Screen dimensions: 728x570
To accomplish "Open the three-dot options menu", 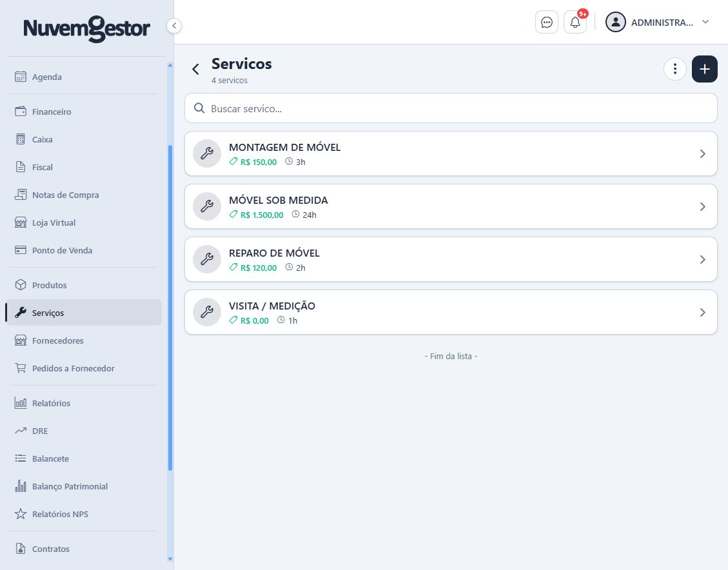I will tap(674, 69).
